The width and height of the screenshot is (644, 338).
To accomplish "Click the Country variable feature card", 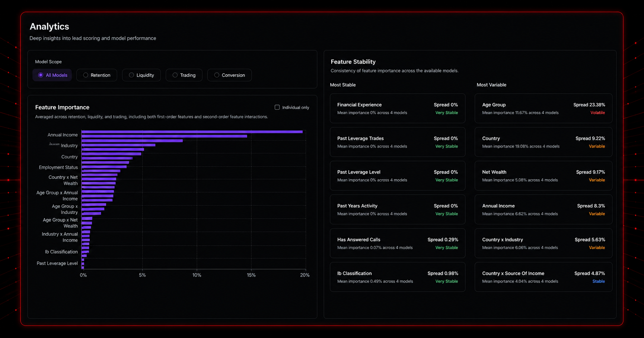I will (x=543, y=142).
